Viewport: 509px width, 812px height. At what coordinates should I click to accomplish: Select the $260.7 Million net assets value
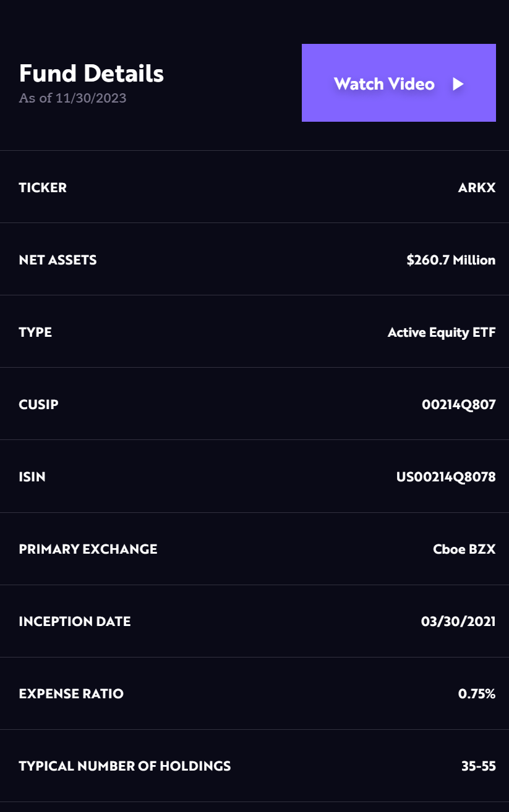[x=451, y=260]
